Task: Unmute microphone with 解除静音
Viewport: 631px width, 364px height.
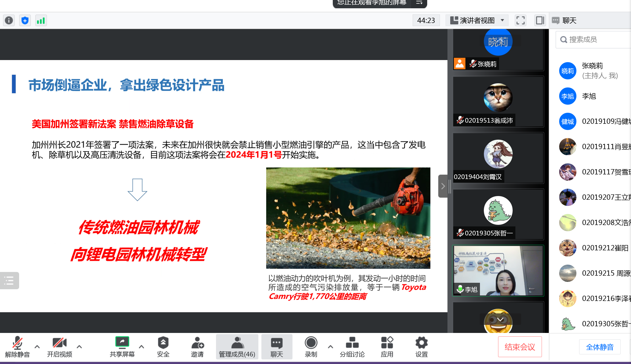Action: point(17,347)
